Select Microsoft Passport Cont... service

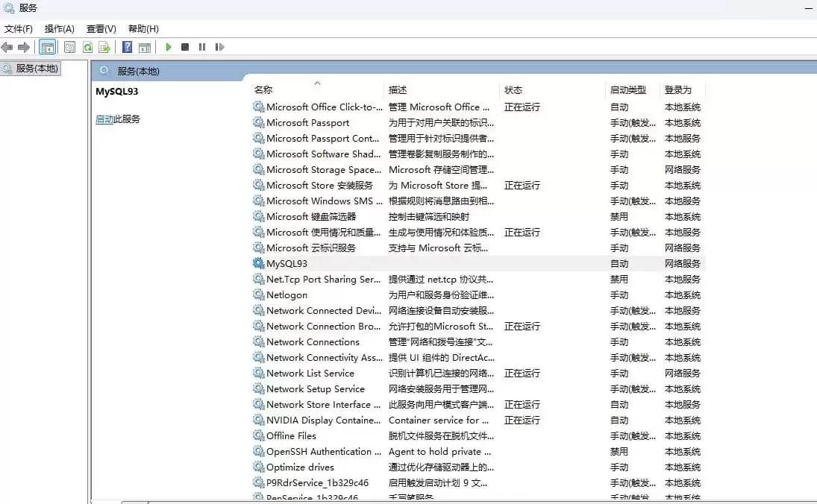pos(478,139)
